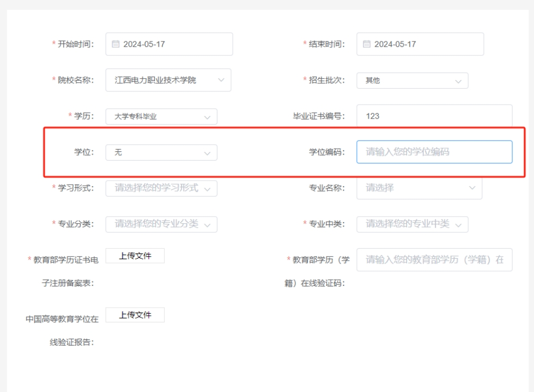Click chevron arrow in 专业分类 select
The height and width of the screenshot is (392, 534).
tap(207, 225)
